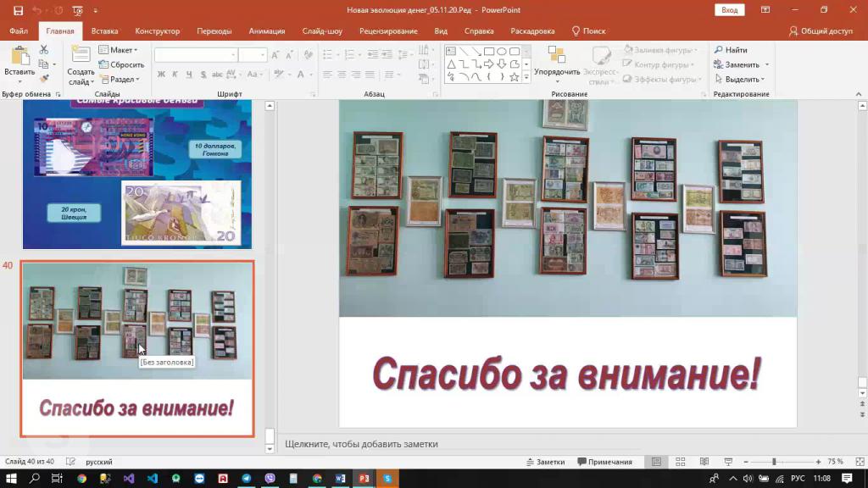Click the zoom slider in status bar

(x=773, y=462)
